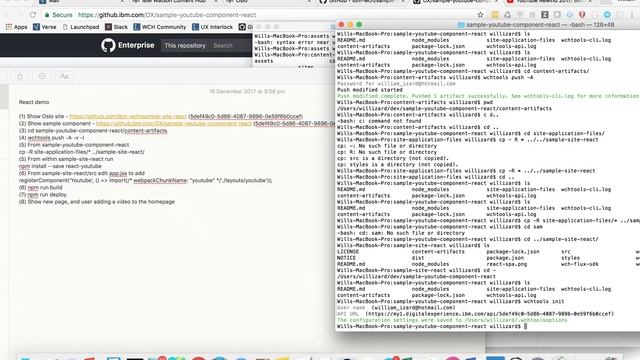This screenshot has width=640, height=360.
Task: Click the lock icon in Notes toolbar
Action: pos(20,76)
